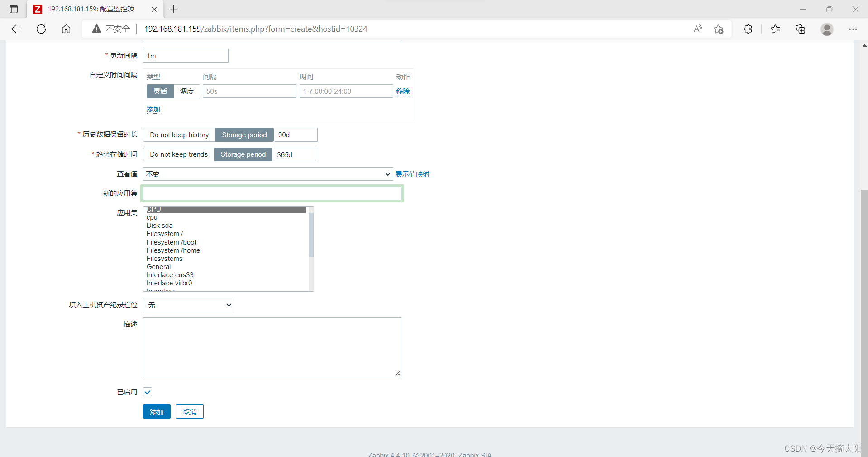
Task: Choose Do not keep history
Action: tap(179, 135)
